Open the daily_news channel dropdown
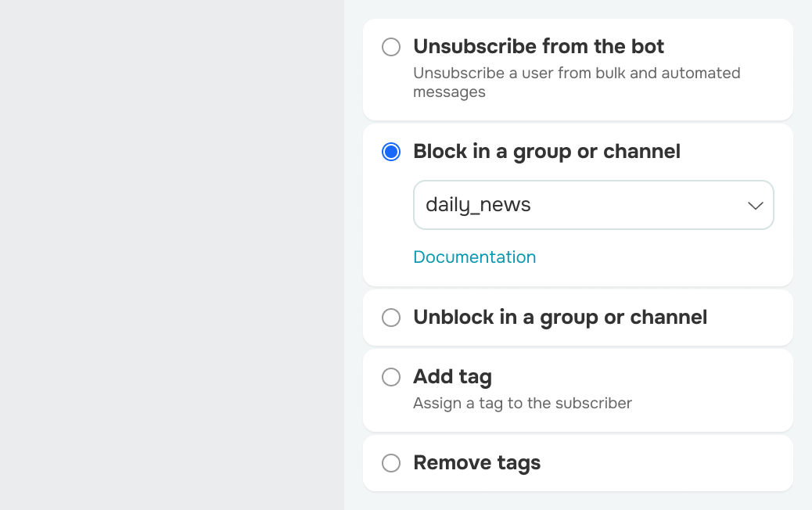This screenshot has height=510, width=812. coord(594,205)
